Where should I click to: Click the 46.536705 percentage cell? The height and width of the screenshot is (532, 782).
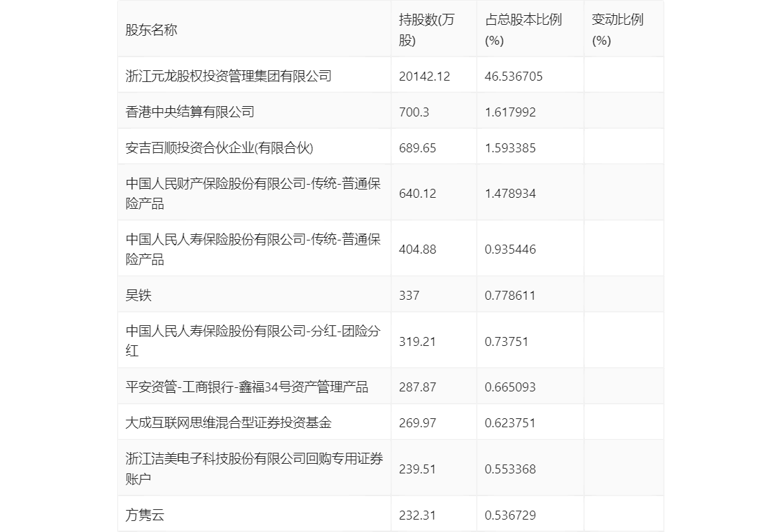[513, 76]
